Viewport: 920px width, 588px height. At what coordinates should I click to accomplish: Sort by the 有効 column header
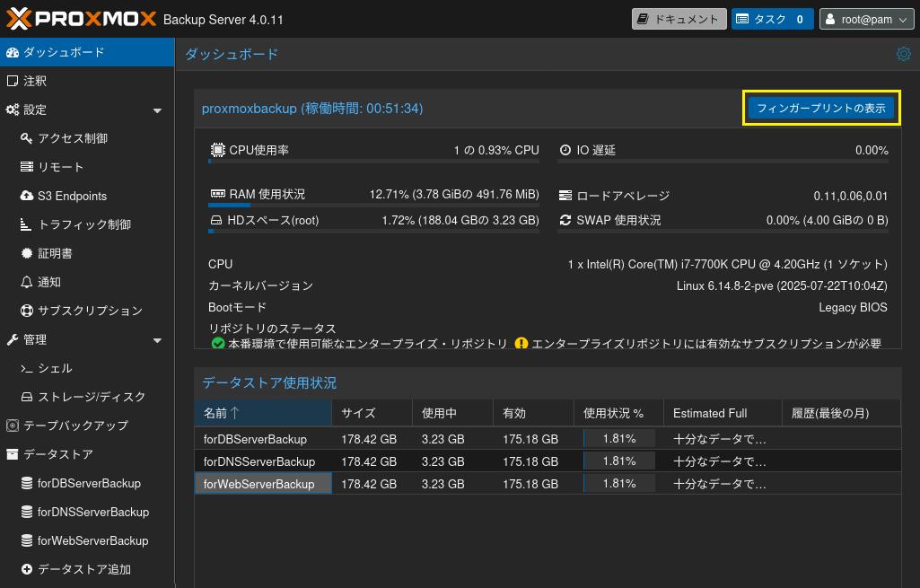pos(533,413)
